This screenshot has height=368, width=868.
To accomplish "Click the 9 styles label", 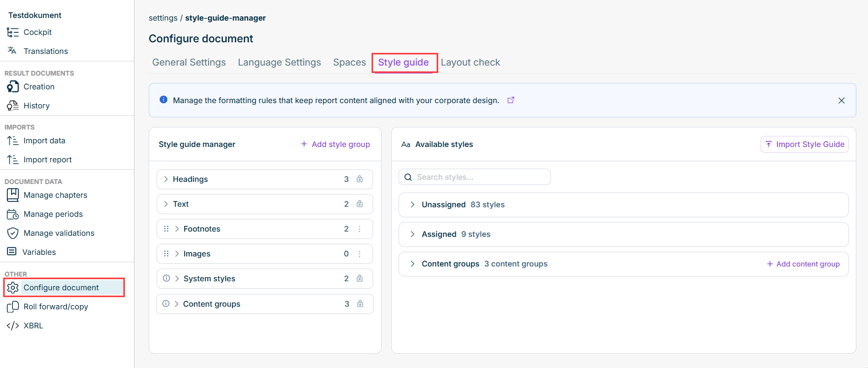I will 476,234.
